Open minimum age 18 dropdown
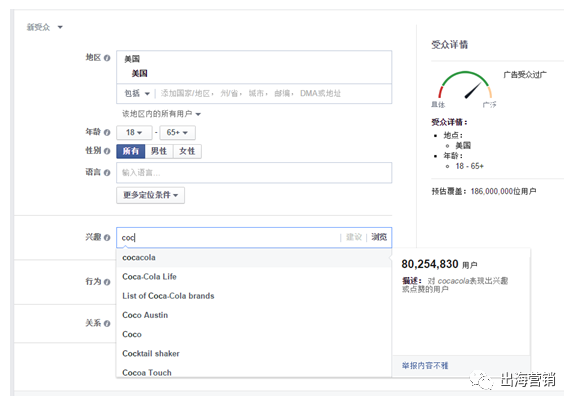This screenshot has width=574, height=406. [134, 133]
